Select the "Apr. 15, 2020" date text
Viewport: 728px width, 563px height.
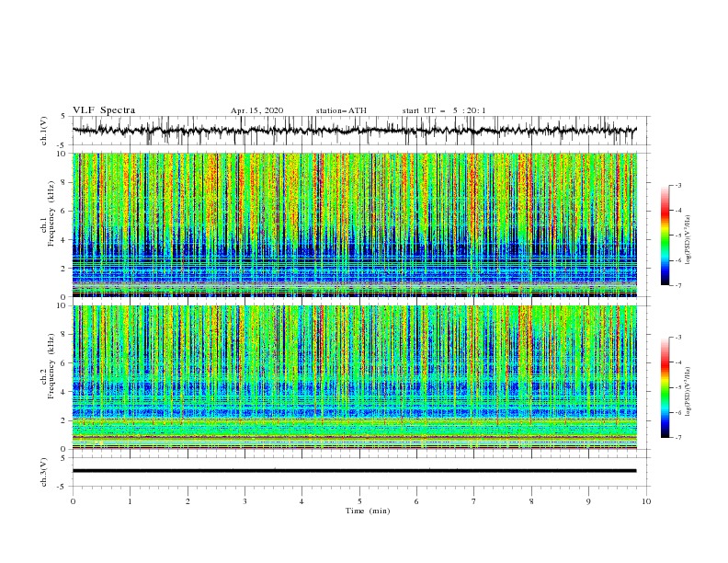click(x=256, y=110)
